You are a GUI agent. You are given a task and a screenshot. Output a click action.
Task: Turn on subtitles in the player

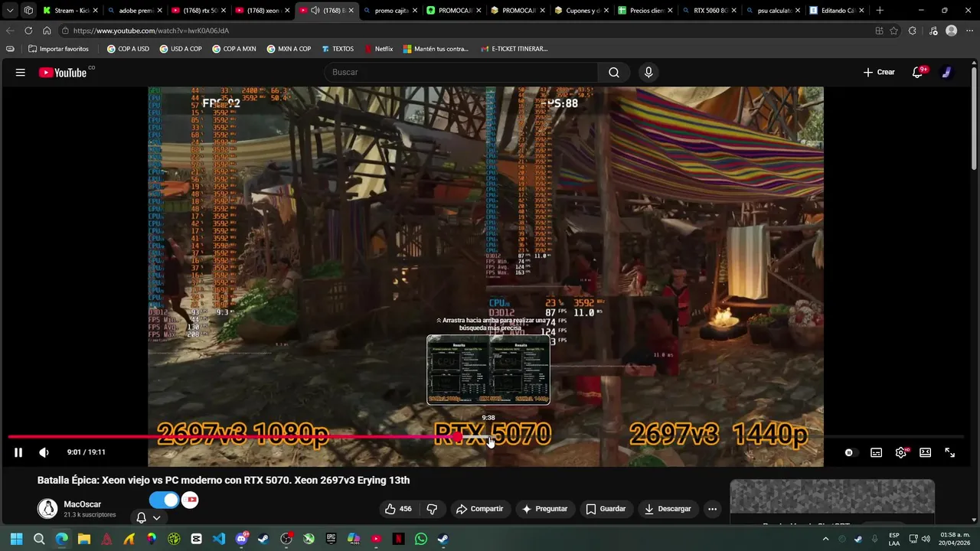876,452
